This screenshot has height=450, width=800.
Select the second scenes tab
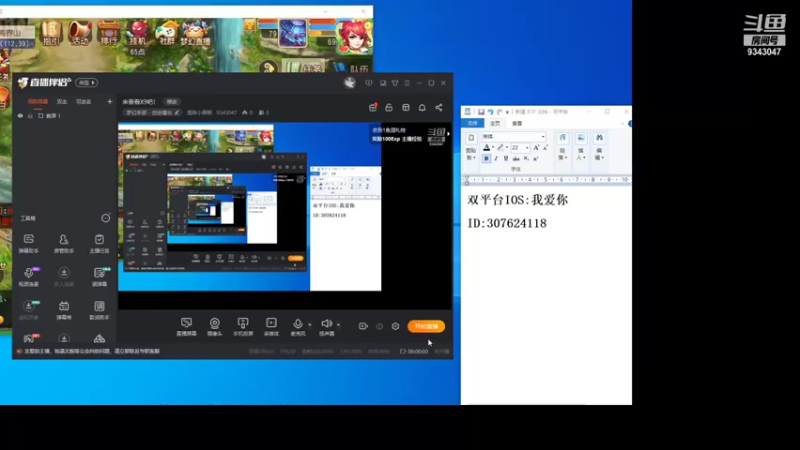click(62, 102)
